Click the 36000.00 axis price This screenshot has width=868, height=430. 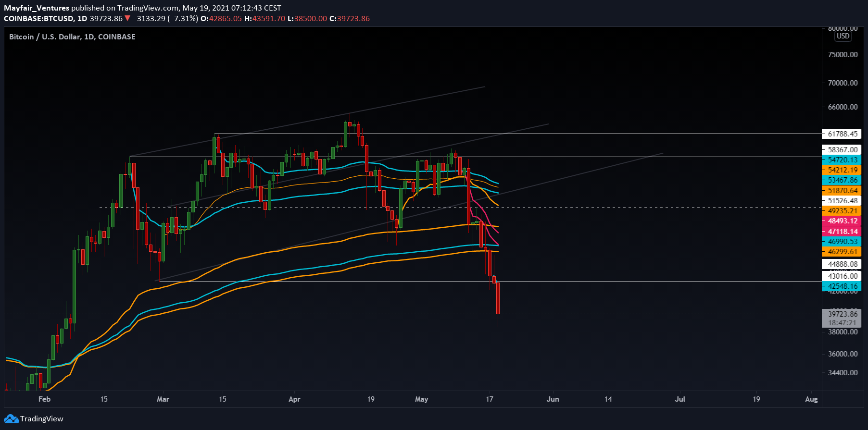pyautogui.click(x=843, y=354)
